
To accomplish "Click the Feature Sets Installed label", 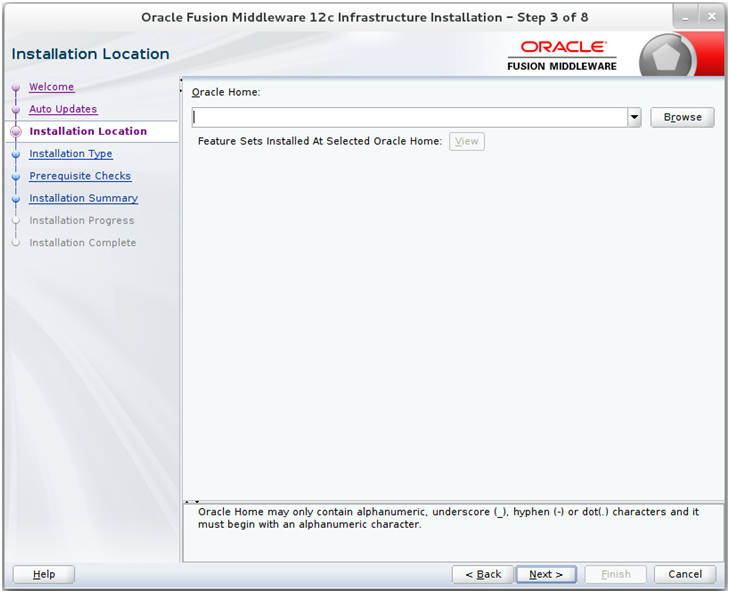I will click(319, 141).
